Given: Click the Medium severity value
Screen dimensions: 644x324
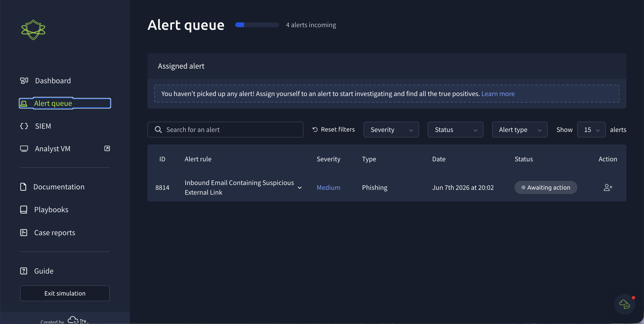Looking at the screenshot, I should (328, 187).
